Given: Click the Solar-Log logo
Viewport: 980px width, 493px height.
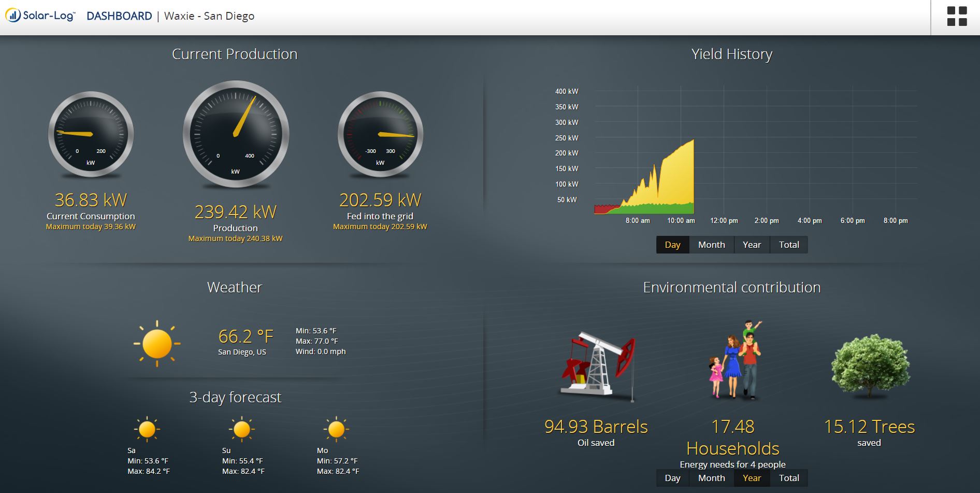Looking at the screenshot, I should pos(41,16).
